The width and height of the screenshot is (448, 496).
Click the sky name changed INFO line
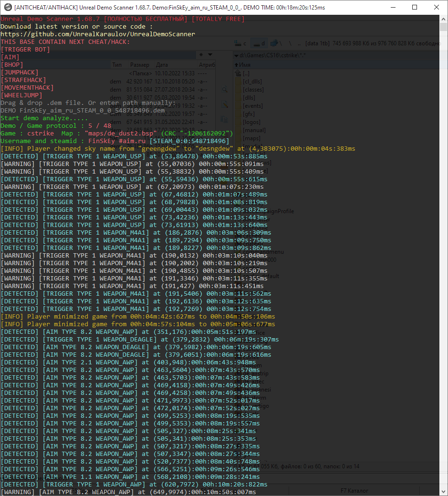(178, 148)
